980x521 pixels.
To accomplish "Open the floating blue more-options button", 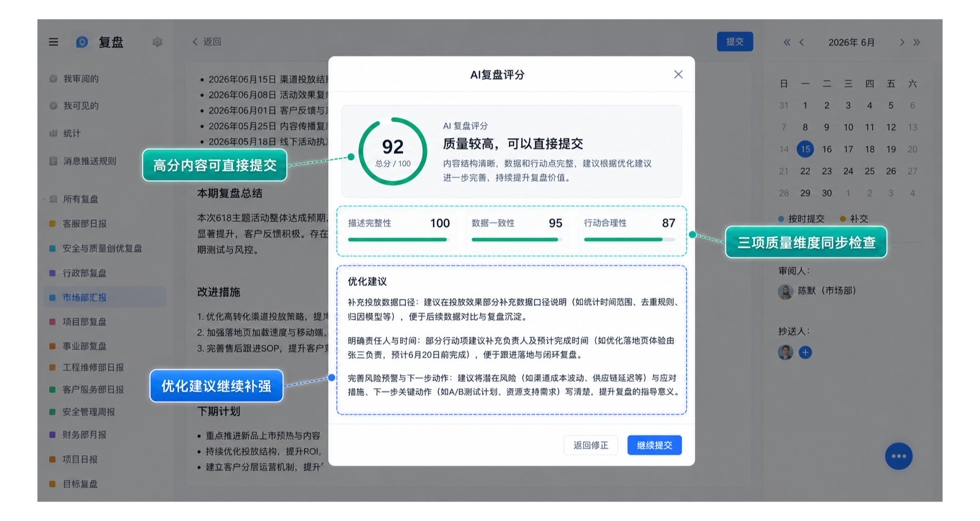I will (x=898, y=456).
